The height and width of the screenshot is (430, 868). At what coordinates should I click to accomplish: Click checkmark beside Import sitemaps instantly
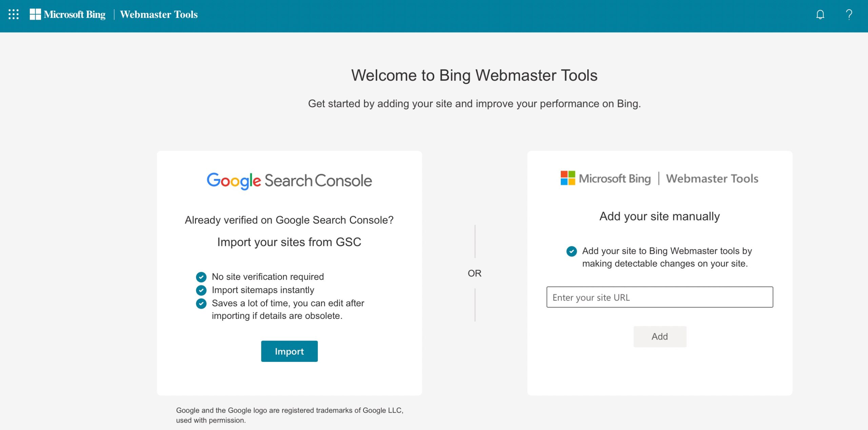pyautogui.click(x=201, y=290)
